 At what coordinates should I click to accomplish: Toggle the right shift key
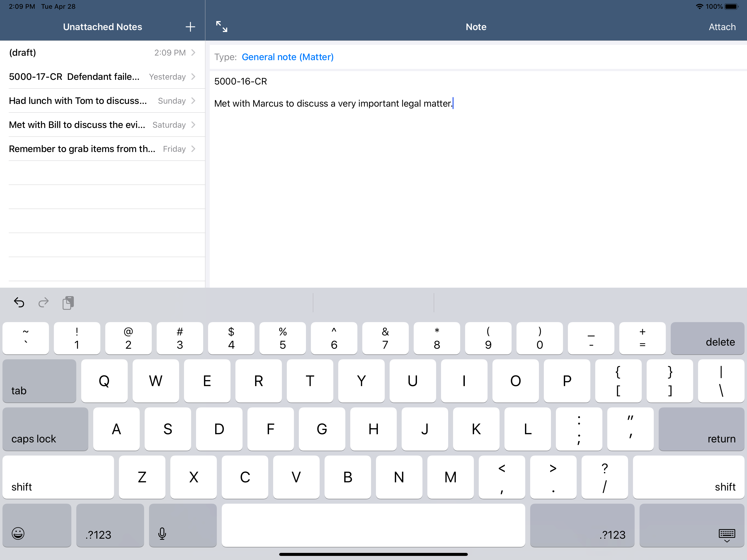tap(688, 477)
